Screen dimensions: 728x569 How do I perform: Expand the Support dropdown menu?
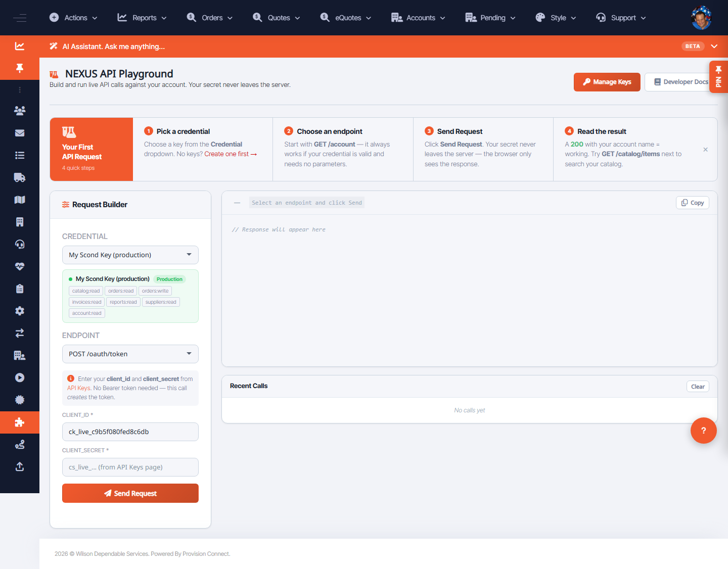coord(621,18)
